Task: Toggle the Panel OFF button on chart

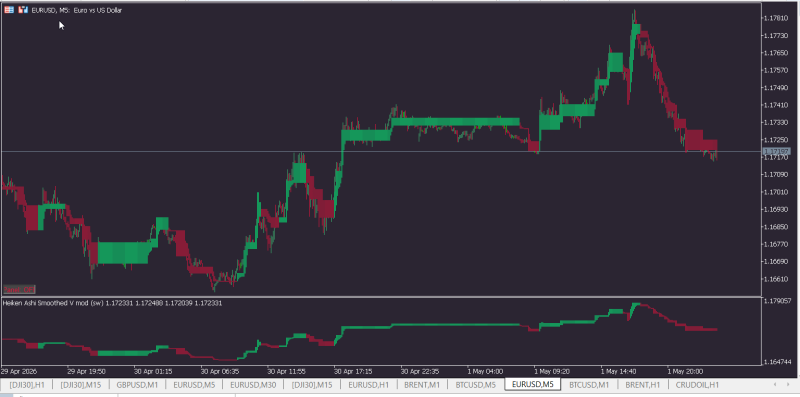Action: click(19, 289)
